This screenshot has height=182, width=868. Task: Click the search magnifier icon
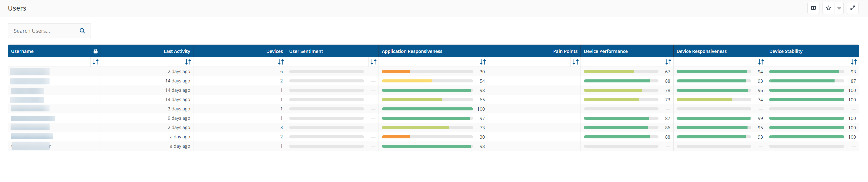[82, 31]
